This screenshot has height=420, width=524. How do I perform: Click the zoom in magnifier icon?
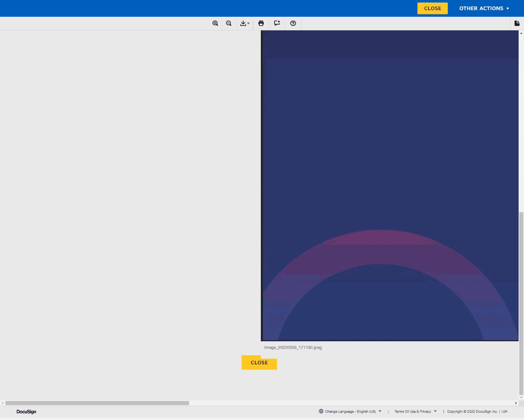click(x=215, y=23)
